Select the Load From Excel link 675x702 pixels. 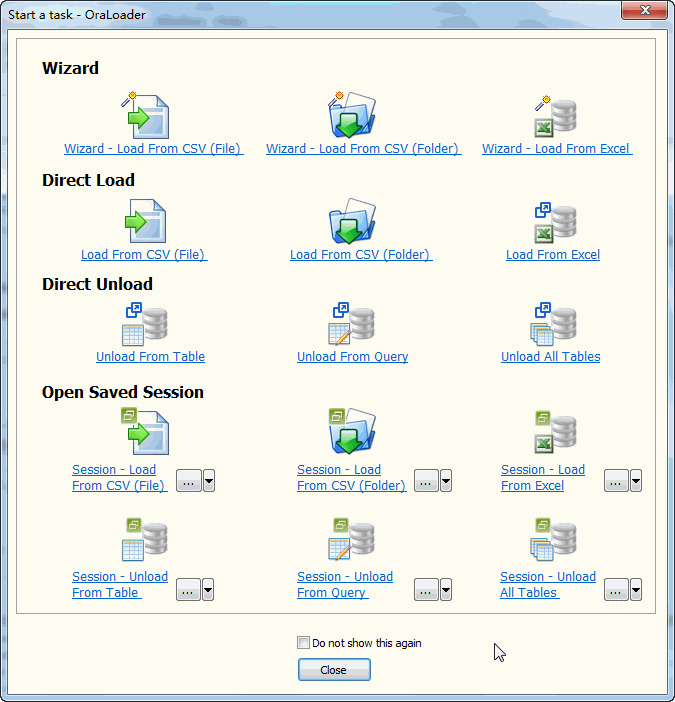553,255
